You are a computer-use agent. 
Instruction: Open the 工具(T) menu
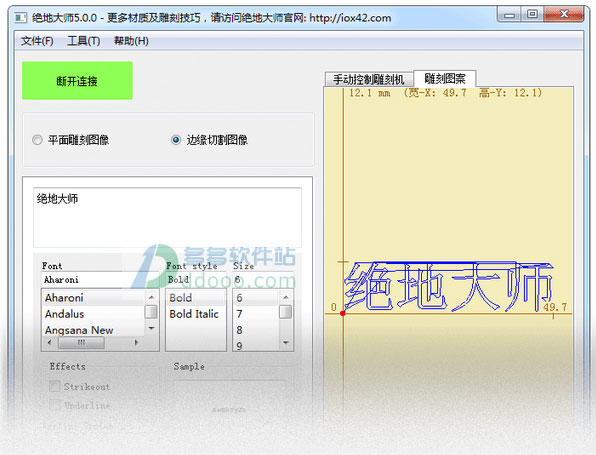point(84,41)
